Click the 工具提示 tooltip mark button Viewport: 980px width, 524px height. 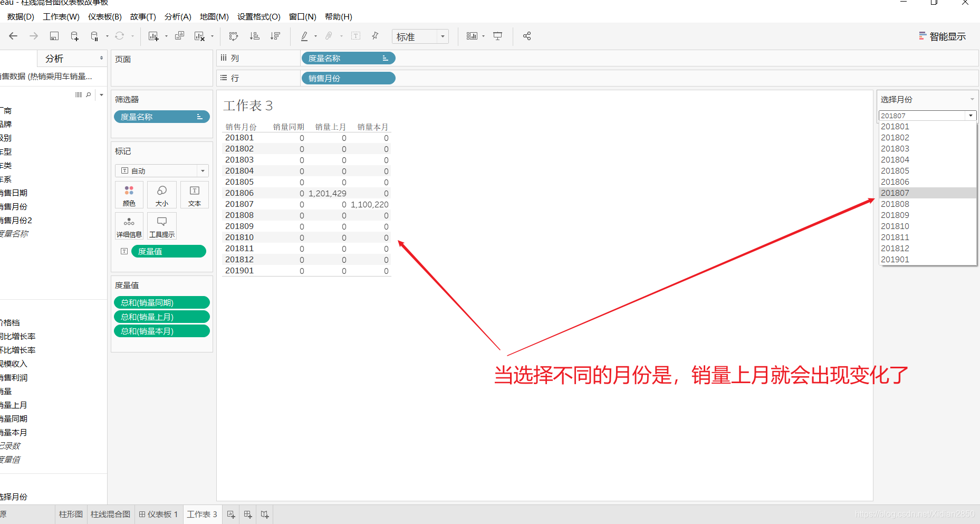(162, 226)
